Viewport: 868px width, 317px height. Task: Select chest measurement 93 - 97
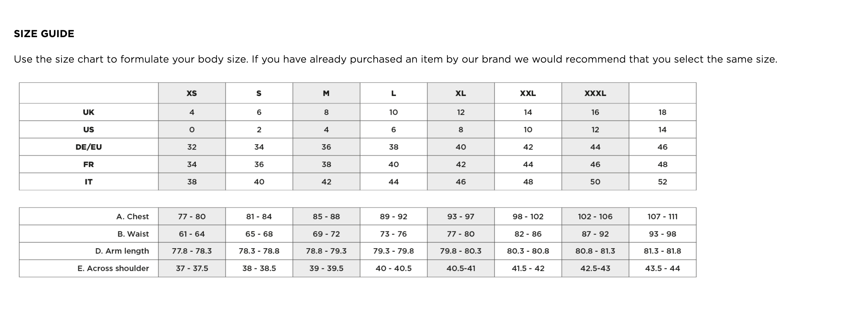coord(460,217)
